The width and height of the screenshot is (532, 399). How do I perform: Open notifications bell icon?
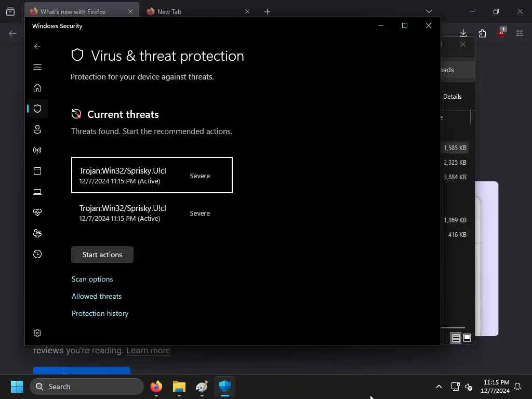[x=517, y=387]
